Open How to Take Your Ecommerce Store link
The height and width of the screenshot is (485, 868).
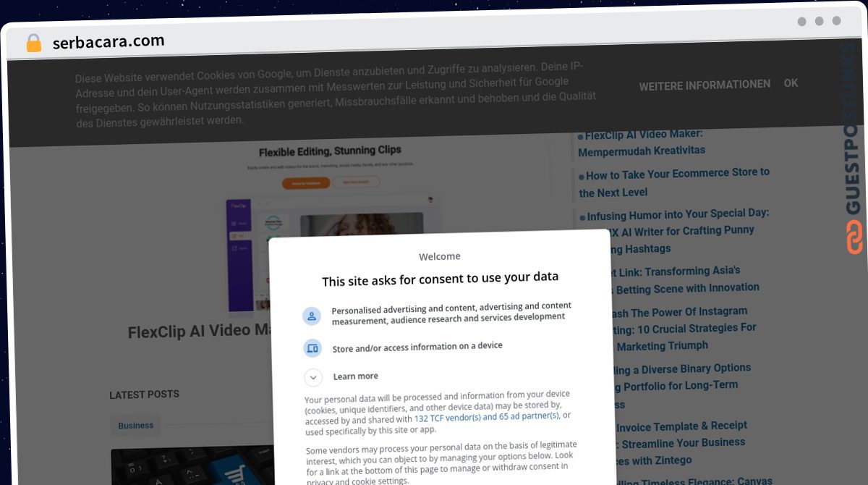pos(674,182)
